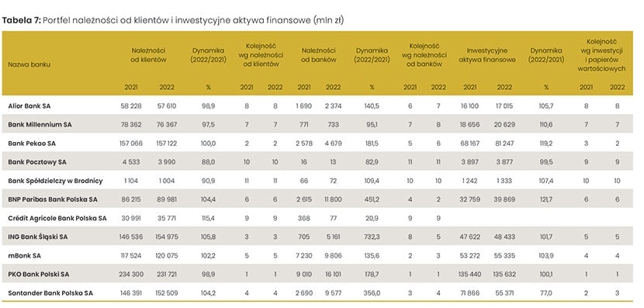Click the value '35 771' for Crédit Agricole

click(166, 218)
